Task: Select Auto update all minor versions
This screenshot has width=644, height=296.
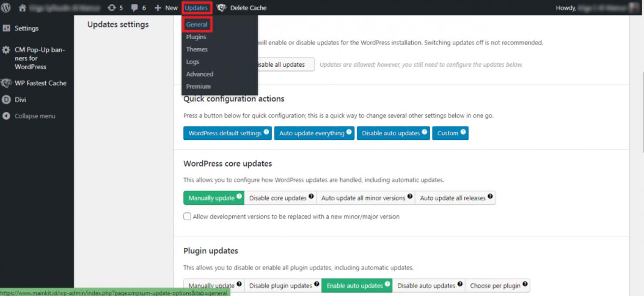Action: (x=366, y=198)
